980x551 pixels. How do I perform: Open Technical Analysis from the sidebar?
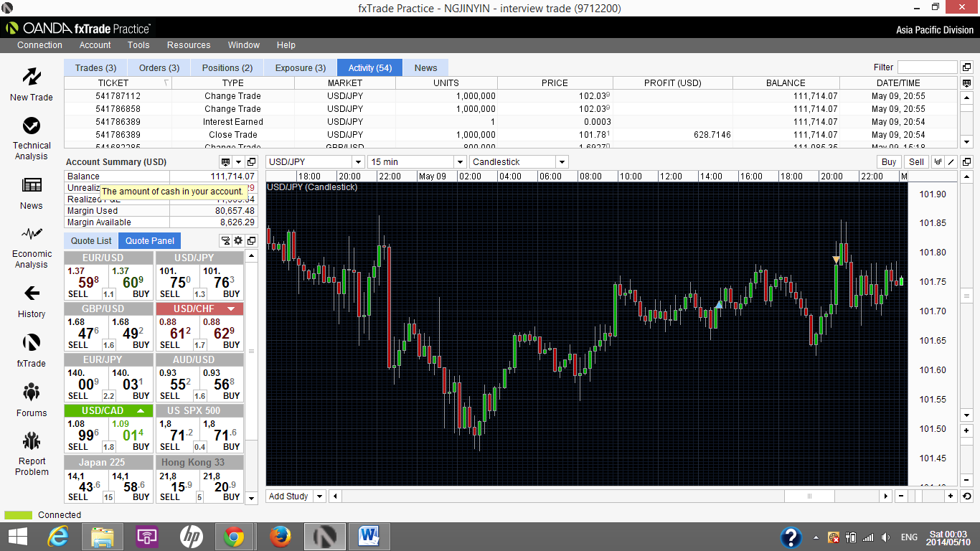click(32, 126)
